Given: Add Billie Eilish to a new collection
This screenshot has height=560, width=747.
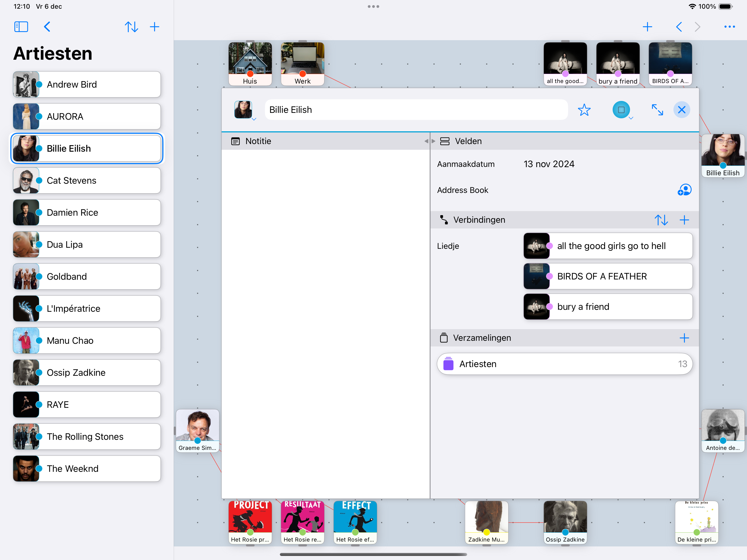Looking at the screenshot, I should [x=684, y=338].
